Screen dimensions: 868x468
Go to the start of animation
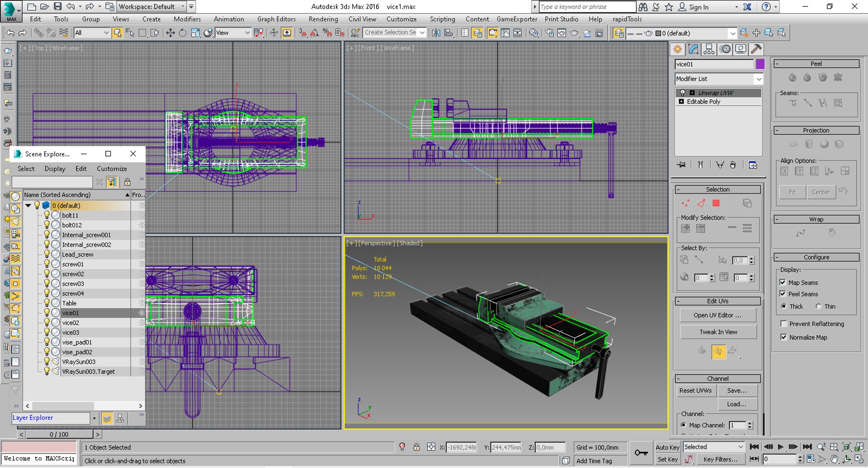pos(754,447)
